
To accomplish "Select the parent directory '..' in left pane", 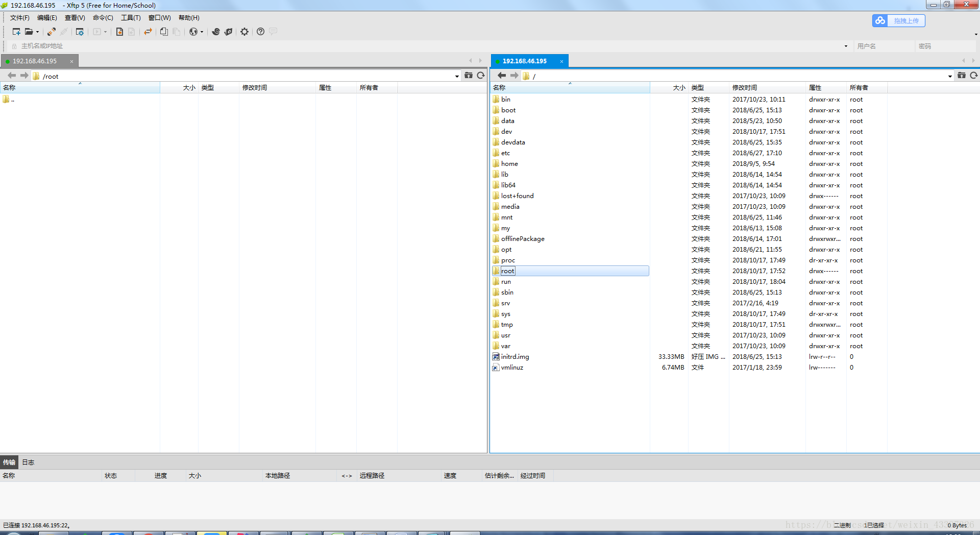I will 9,100.
